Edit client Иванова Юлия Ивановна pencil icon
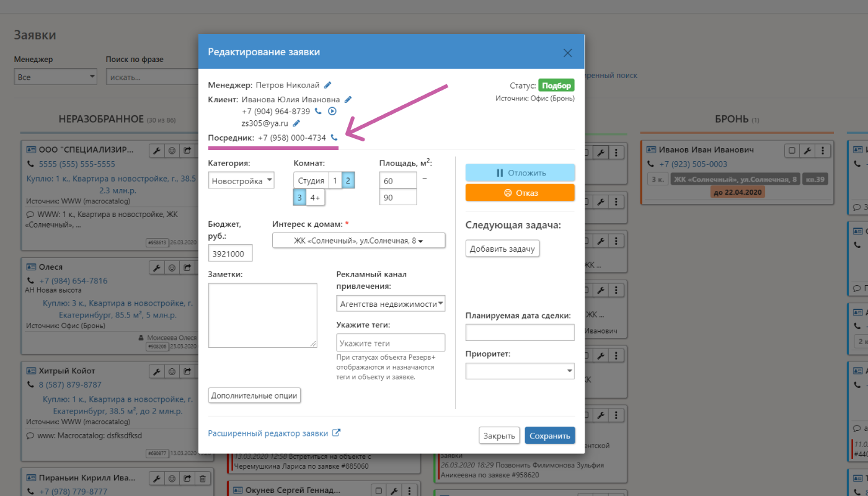Screen dimensions: 868x496 [348, 99]
